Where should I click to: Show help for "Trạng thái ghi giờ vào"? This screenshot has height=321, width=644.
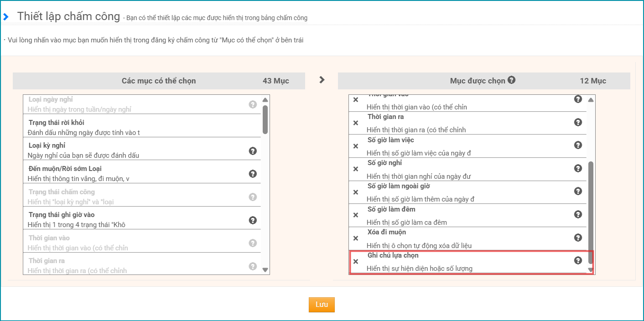[x=253, y=220]
